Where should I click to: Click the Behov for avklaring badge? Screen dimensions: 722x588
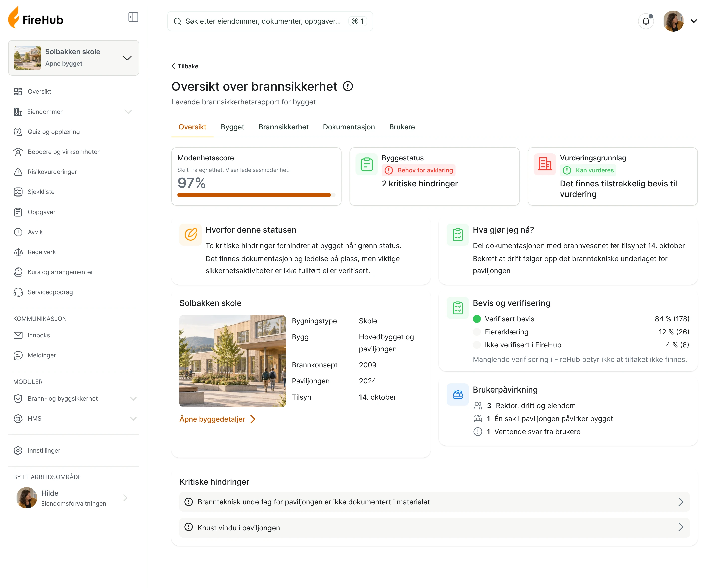pyautogui.click(x=418, y=170)
